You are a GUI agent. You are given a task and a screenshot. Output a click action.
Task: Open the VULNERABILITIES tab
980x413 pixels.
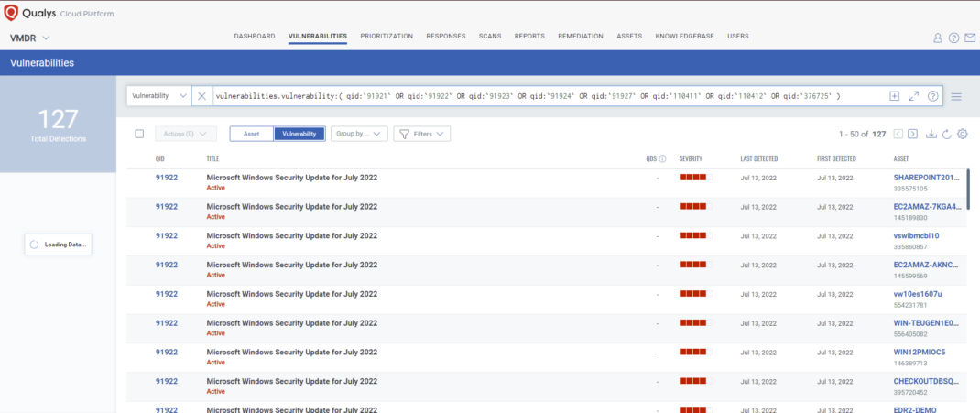pos(318,37)
